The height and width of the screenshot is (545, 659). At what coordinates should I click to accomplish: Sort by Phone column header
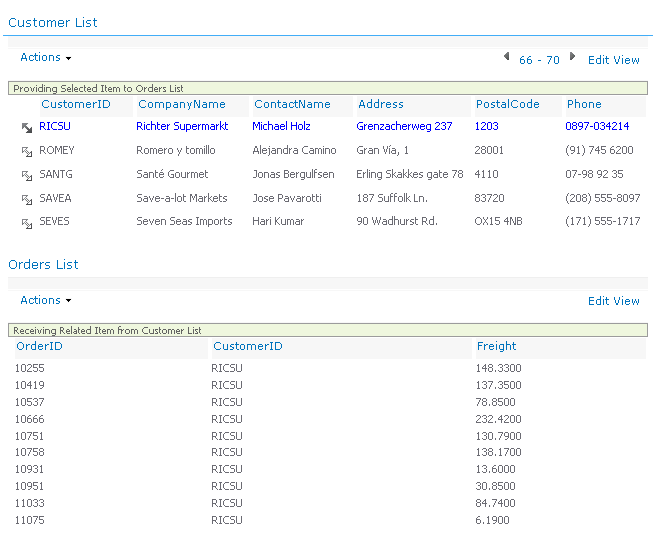[x=584, y=104]
